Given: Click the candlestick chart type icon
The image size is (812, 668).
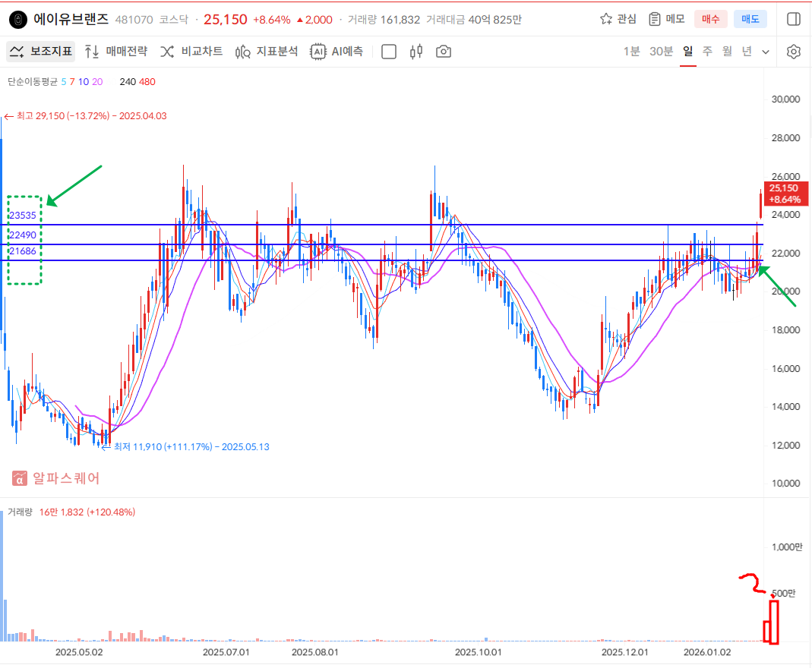Looking at the screenshot, I should tap(415, 52).
